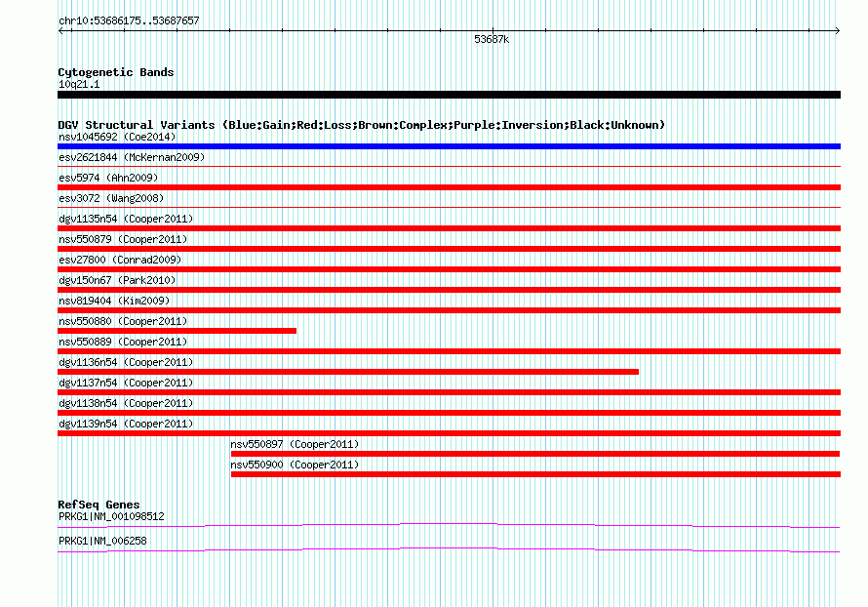Click the right arrow end of the ruler

click(x=837, y=31)
